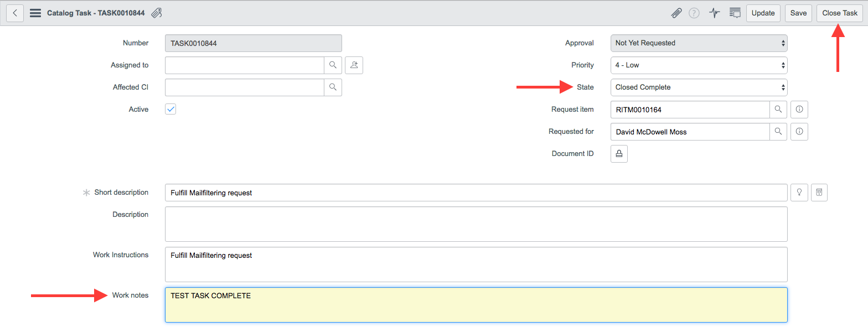Click the Update button
Viewport: 868px width, 327px height.
click(763, 13)
